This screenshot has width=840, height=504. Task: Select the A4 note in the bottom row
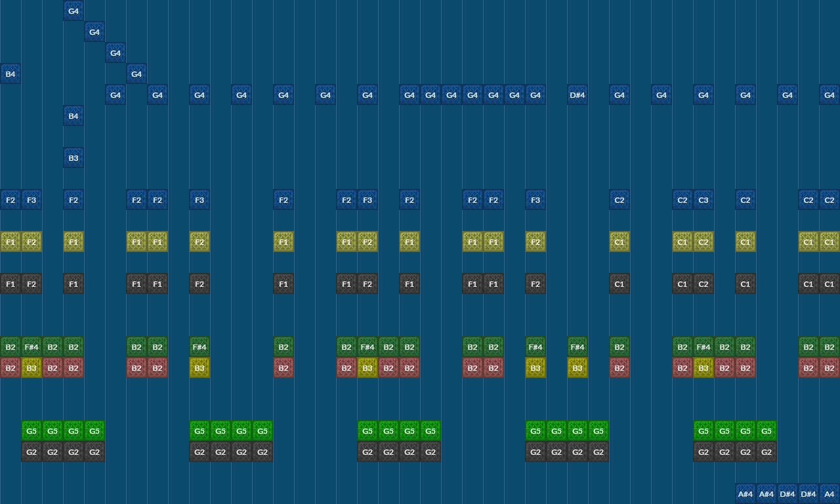point(829,493)
